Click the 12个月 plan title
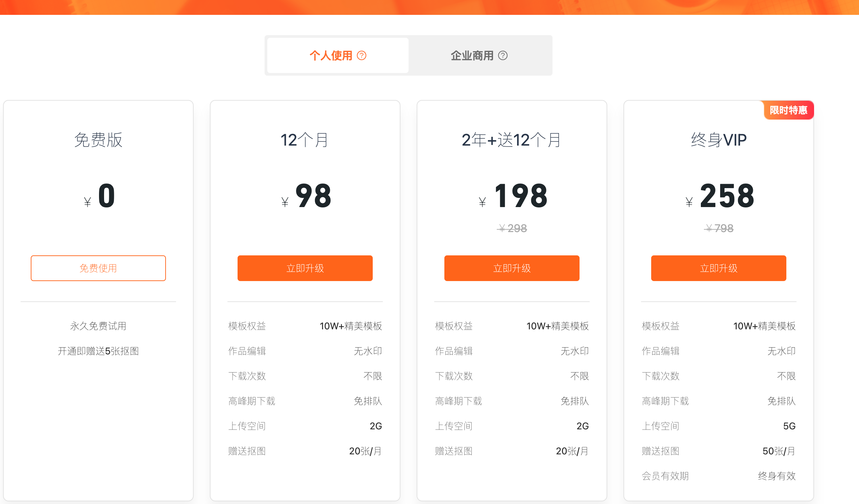 [x=305, y=140]
